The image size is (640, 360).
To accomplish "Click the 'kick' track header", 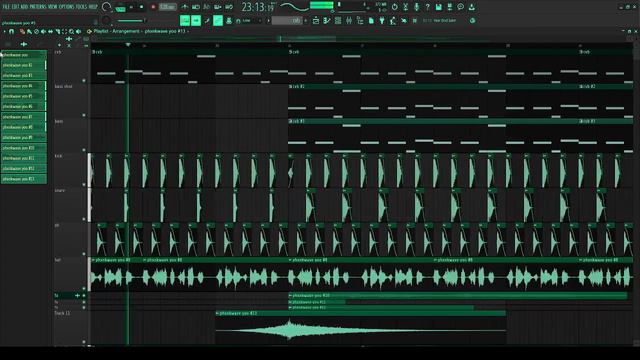I will [x=70, y=170].
